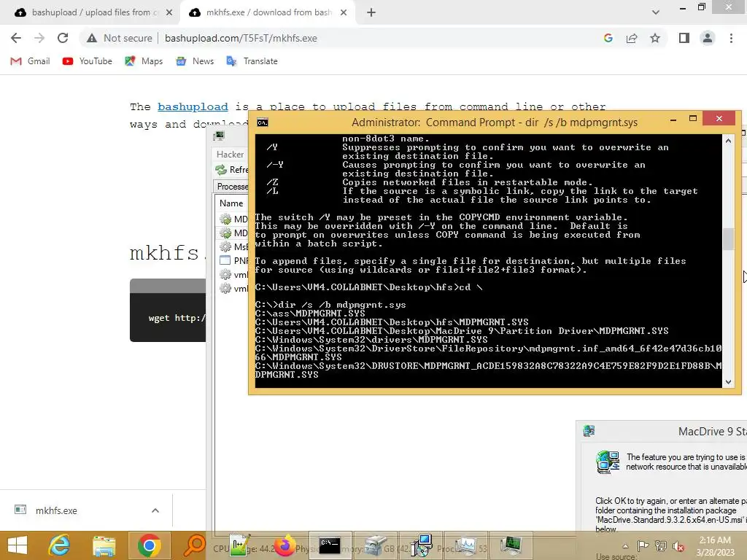The height and width of the screenshot is (560, 747).
Task: Open Google search icon in address bar
Action: tap(608, 38)
